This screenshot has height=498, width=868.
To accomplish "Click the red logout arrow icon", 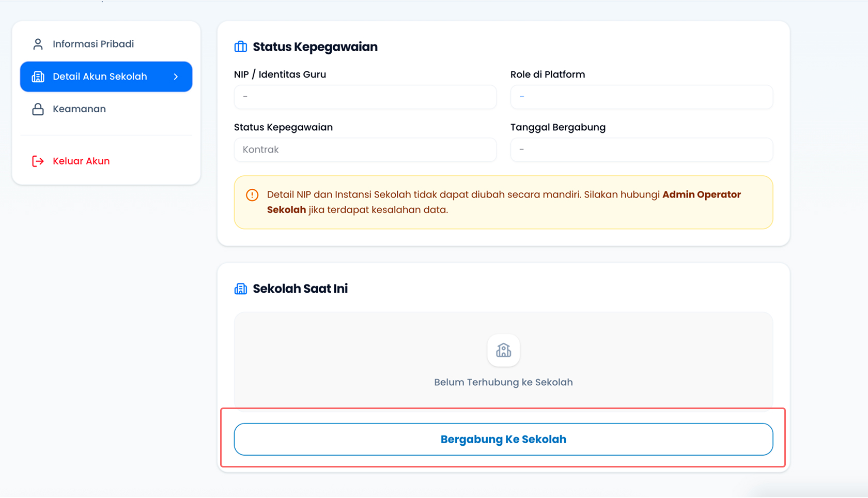I will (38, 161).
